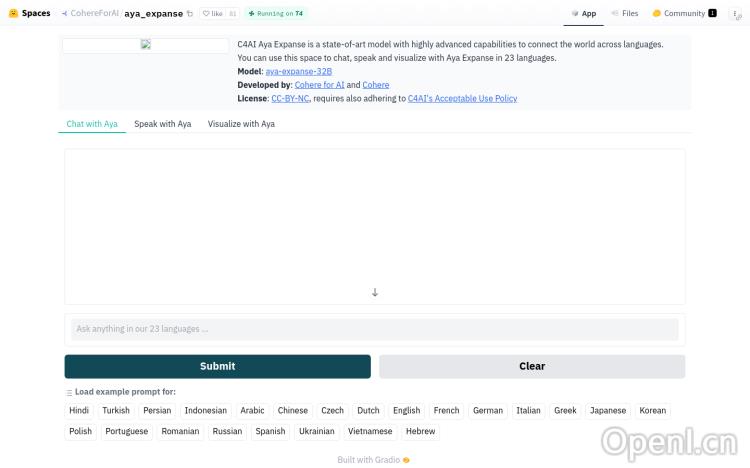Click the Running on T4 status badge
The image size is (750, 468).
click(276, 14)
